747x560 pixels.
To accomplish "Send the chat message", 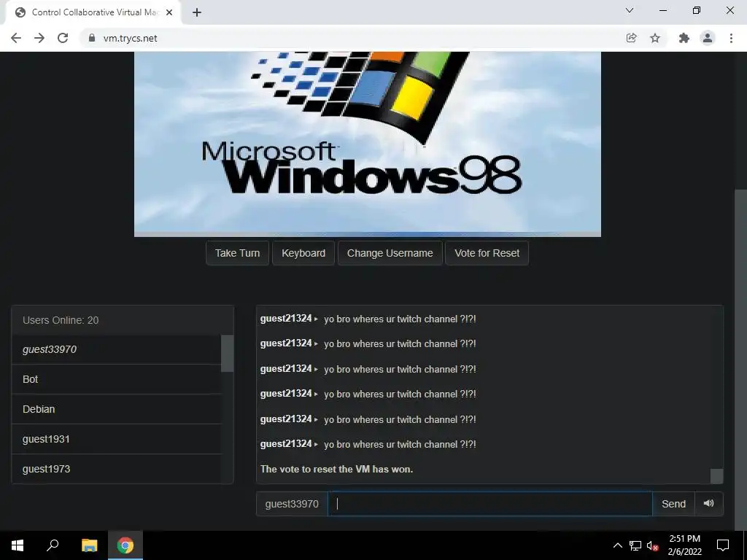I will [673, 504].
